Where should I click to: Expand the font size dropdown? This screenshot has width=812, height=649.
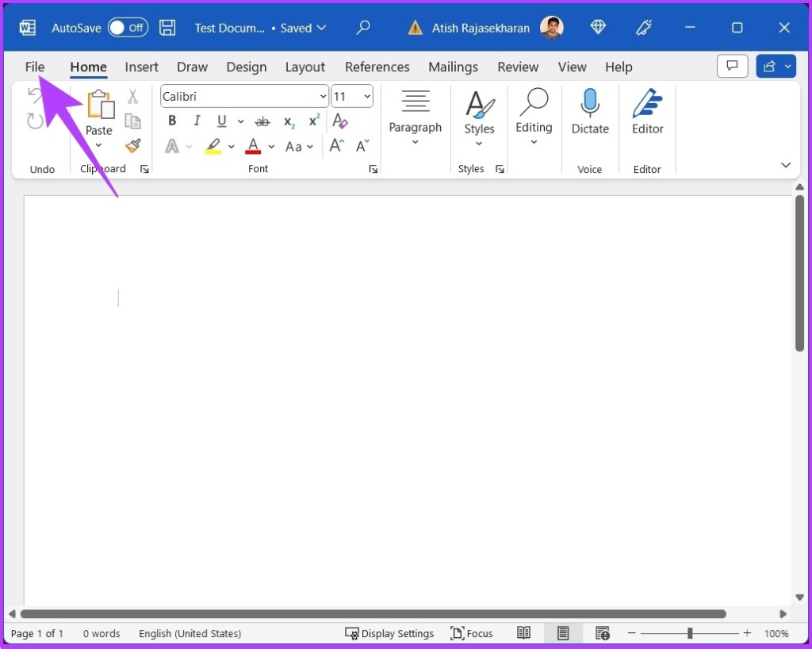(x=366, y=97)
